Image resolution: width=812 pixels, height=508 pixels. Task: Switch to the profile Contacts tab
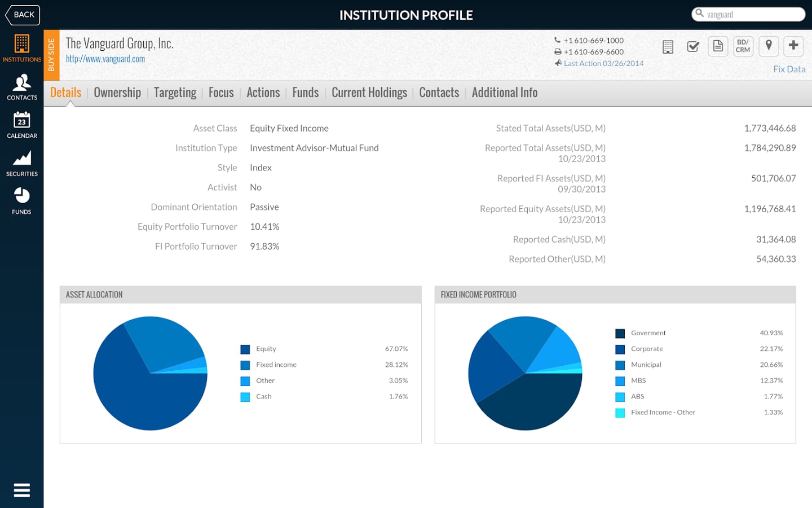point(439,93)
